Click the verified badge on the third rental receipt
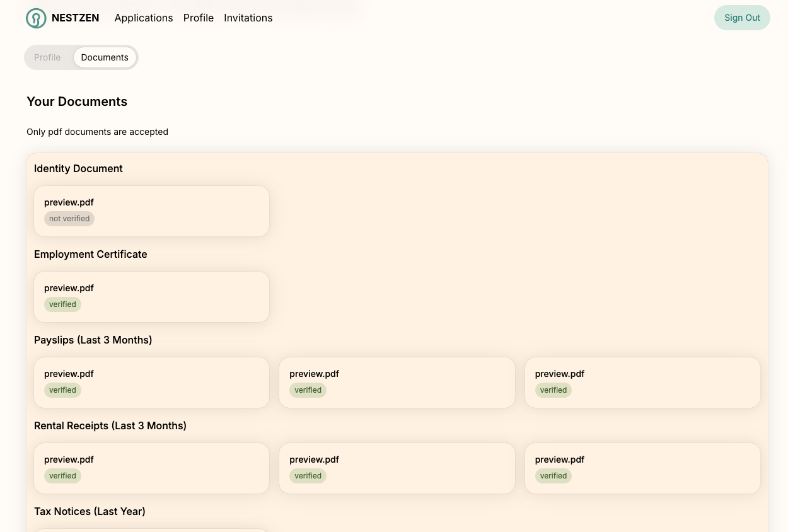This screenshot has width=788, height=532. pos(553,476)
